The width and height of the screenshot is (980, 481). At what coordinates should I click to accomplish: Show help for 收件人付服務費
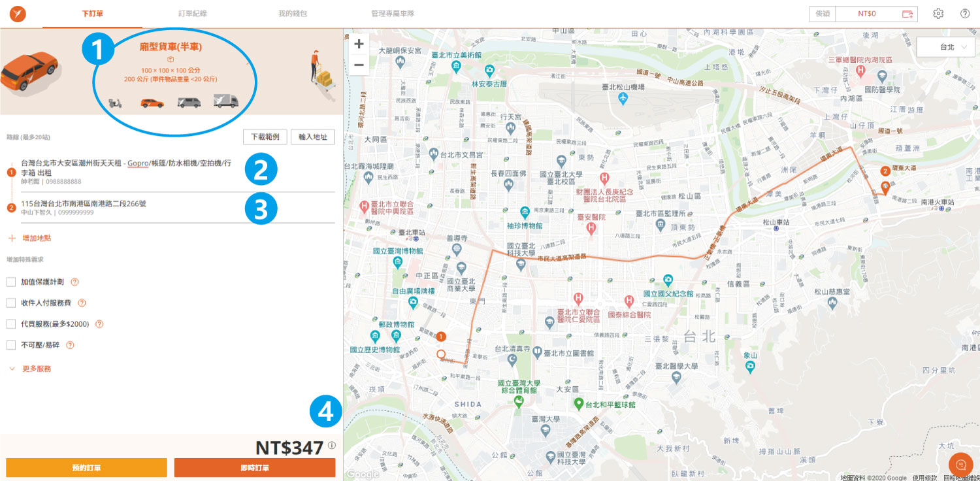[82, 303]
